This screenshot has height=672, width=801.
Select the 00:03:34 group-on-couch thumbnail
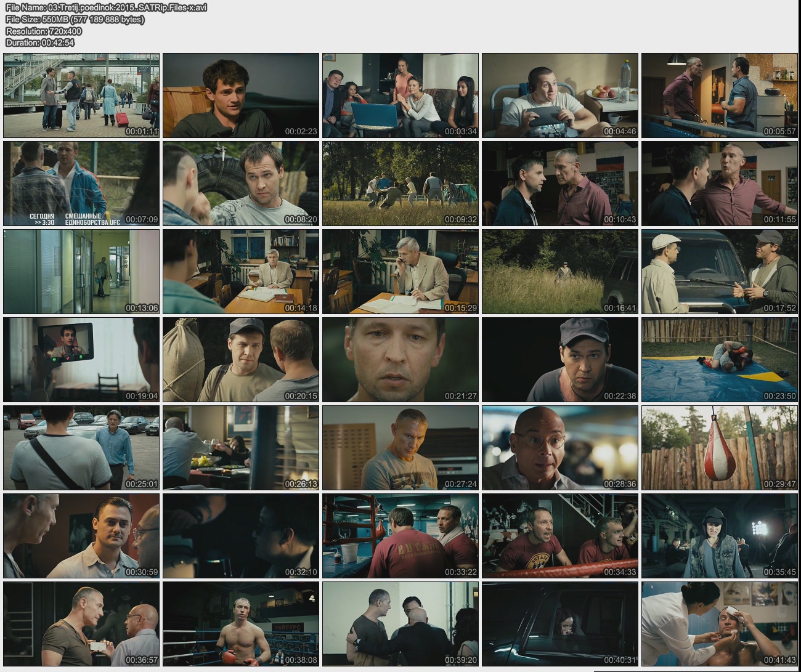[400, 95]
